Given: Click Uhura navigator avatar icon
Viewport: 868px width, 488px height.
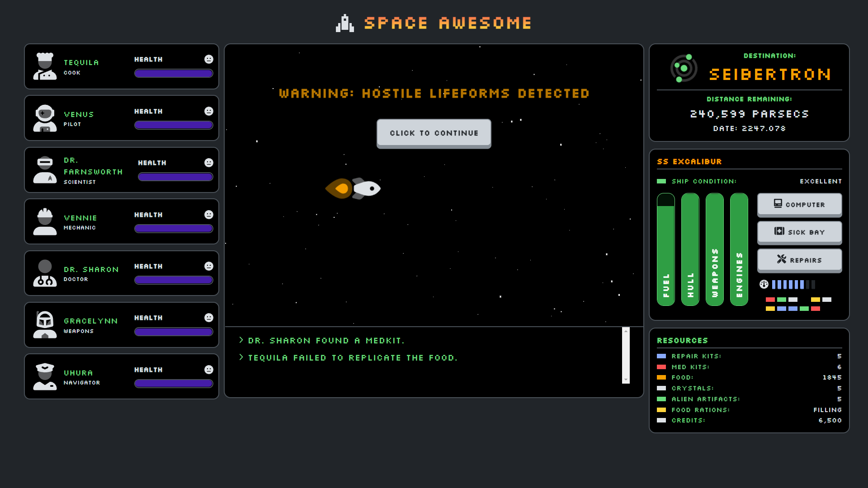Looking at the screenshot, I should point(45,376).
